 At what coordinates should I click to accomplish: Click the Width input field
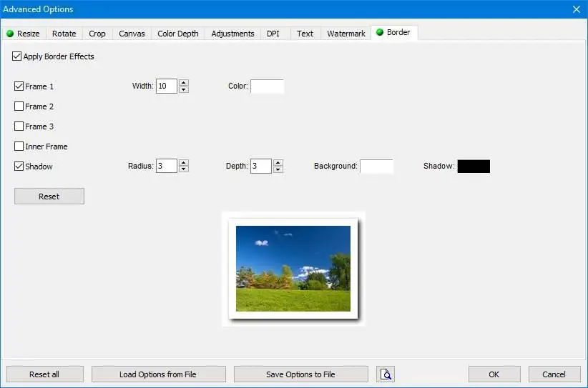(x=167, y=86)
